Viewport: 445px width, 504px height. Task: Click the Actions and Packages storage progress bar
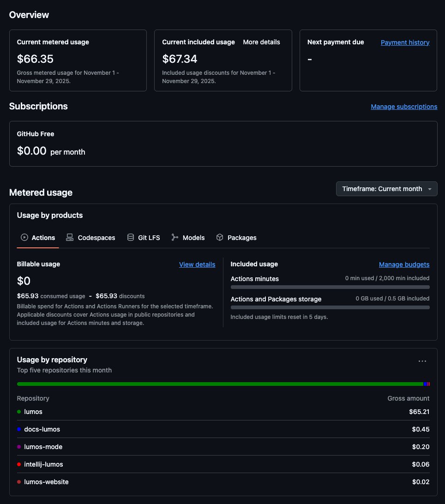click(x=330, y=307)
